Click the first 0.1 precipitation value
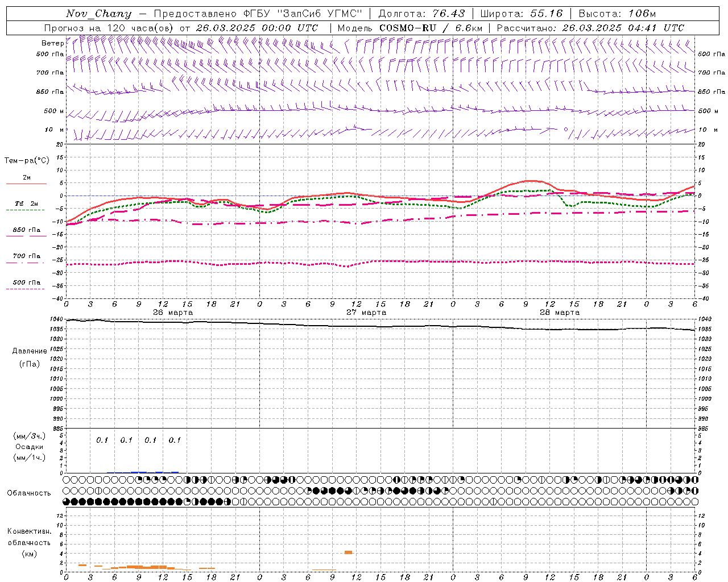The image size is (728, 582). (x=102, y=440)
